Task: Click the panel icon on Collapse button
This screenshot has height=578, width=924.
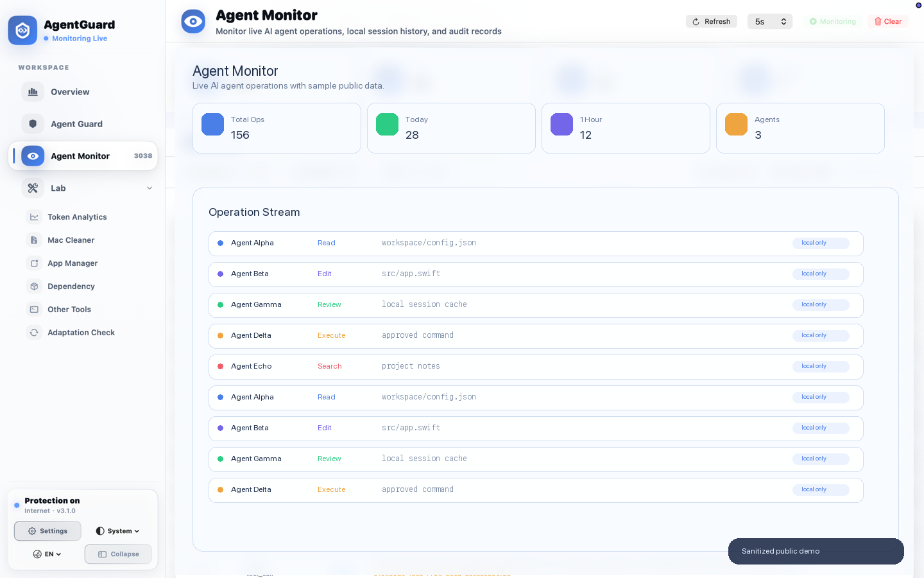Action: pyautogui.click(x=102, y=554)
